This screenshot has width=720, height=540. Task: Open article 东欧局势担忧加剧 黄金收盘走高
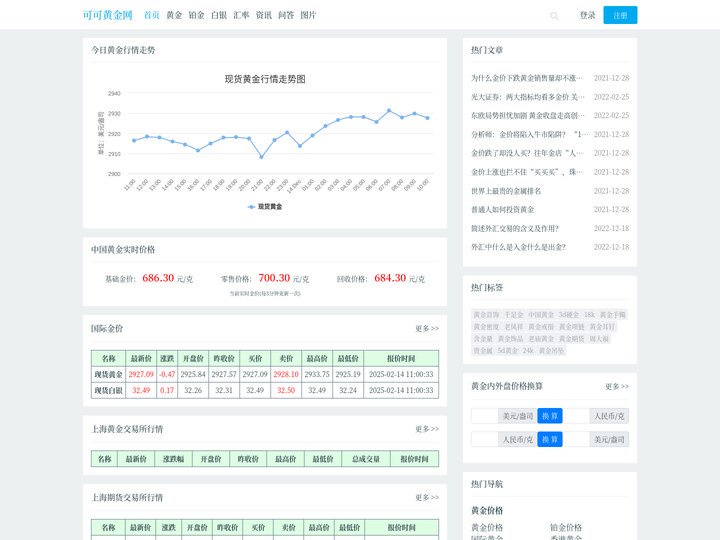(528, 115)
